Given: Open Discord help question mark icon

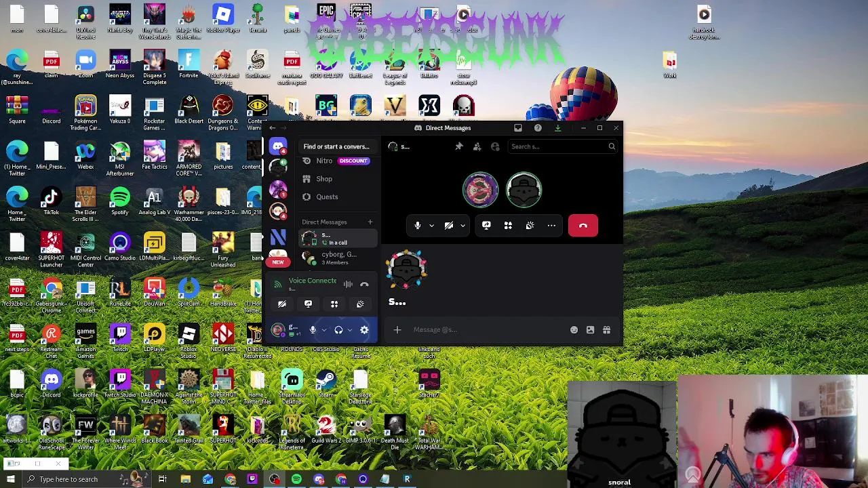Looking at the screenshot, I should click(538, 128).
